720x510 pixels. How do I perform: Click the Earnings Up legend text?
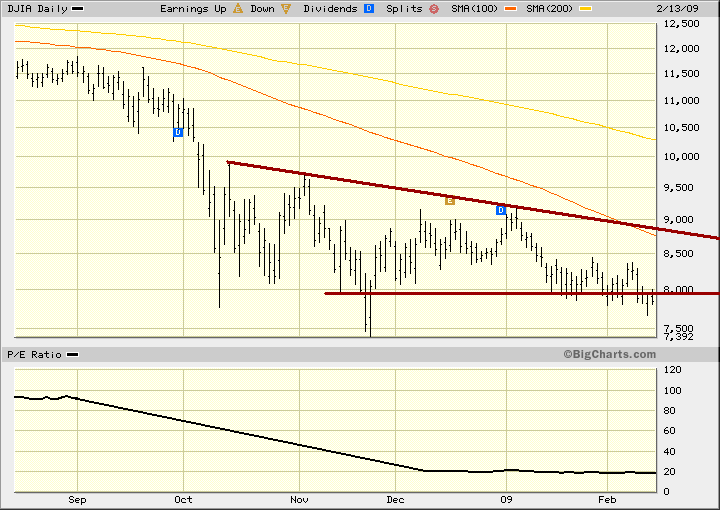click(x=193, y=9)
